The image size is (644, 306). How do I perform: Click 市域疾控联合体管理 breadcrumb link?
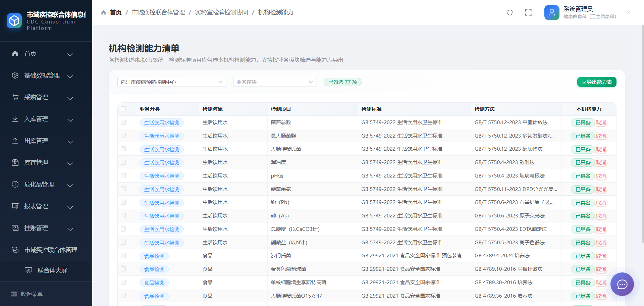tap(158, 12)
